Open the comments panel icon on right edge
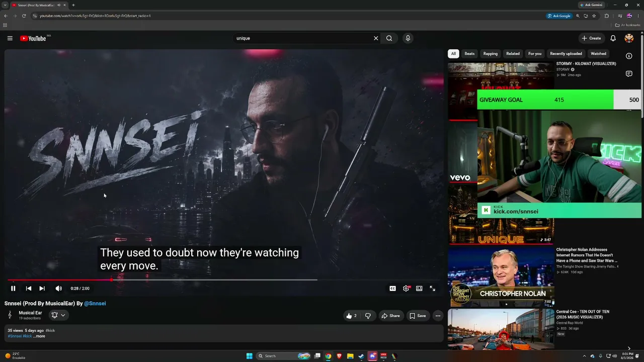 click(x=629, y=74)
